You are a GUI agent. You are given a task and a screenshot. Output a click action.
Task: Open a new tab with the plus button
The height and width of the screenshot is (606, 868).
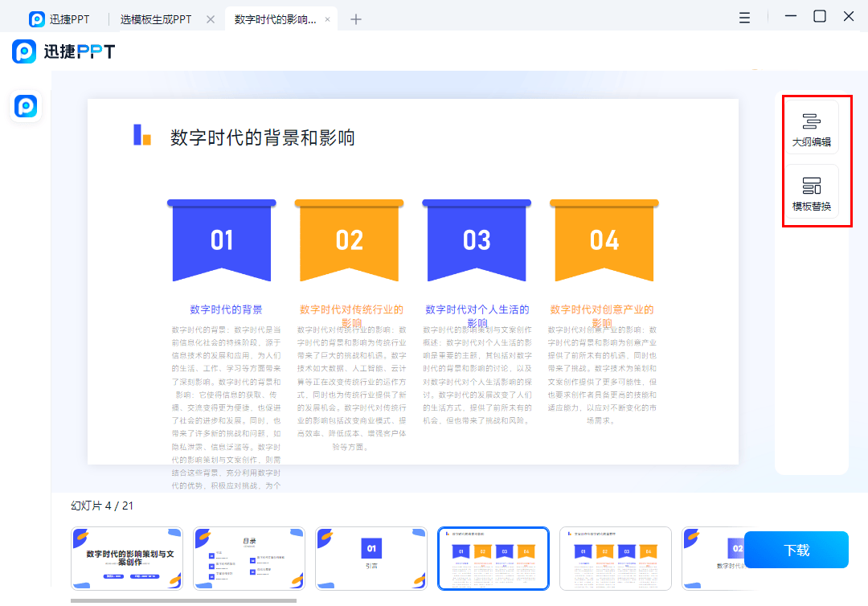tap(356, 18)
